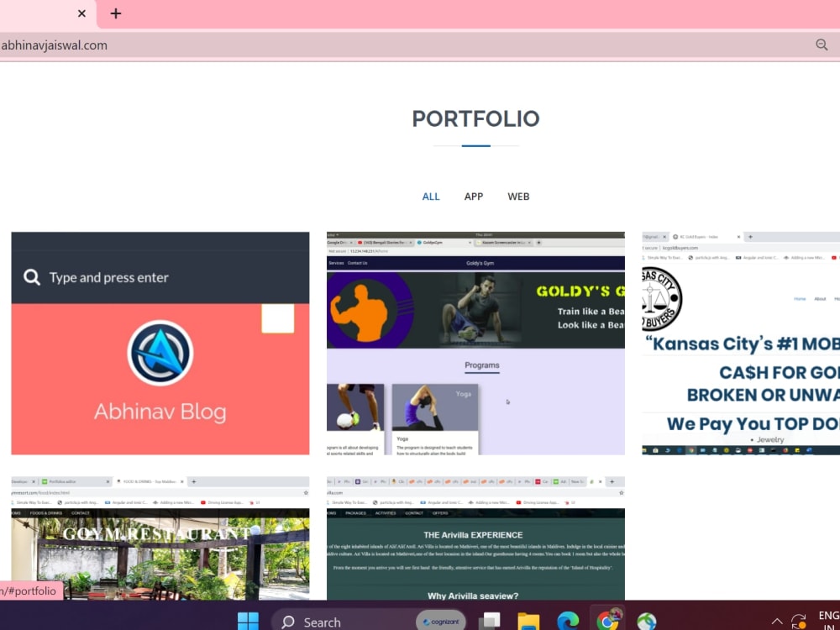Open the Goldy's Gym portfolio thumbnail
This screenshot has height=630, width=840.
coord(475,344)
